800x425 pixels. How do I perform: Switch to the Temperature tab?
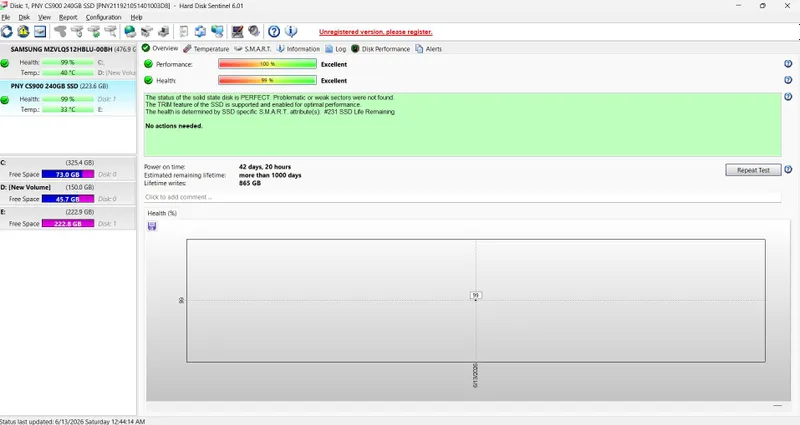pos(206,49)
